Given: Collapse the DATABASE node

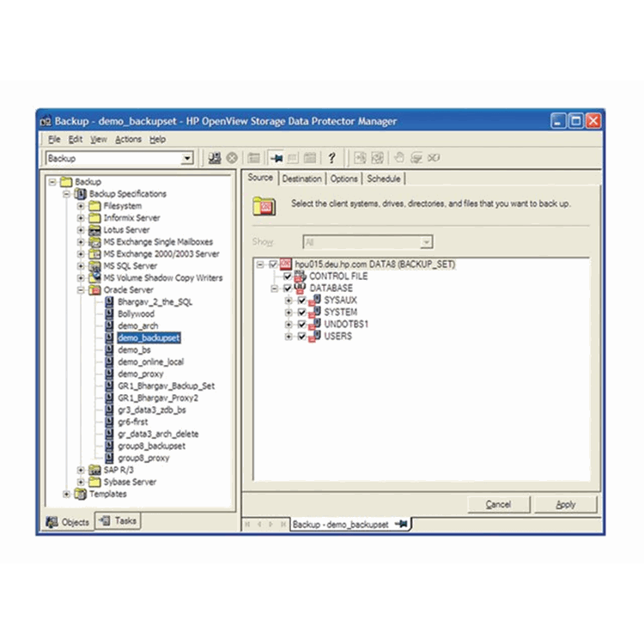Looking at the screenshot, I should (x=274, y=289).
